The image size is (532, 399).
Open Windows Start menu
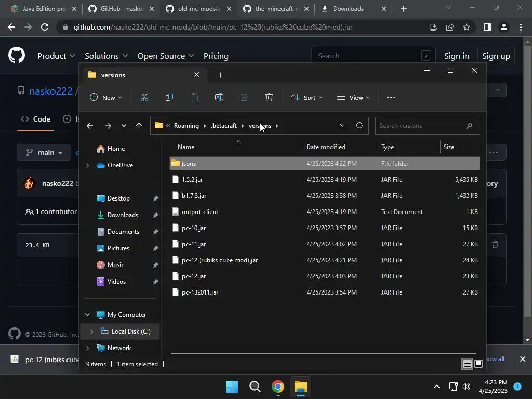tap(232, 387)
